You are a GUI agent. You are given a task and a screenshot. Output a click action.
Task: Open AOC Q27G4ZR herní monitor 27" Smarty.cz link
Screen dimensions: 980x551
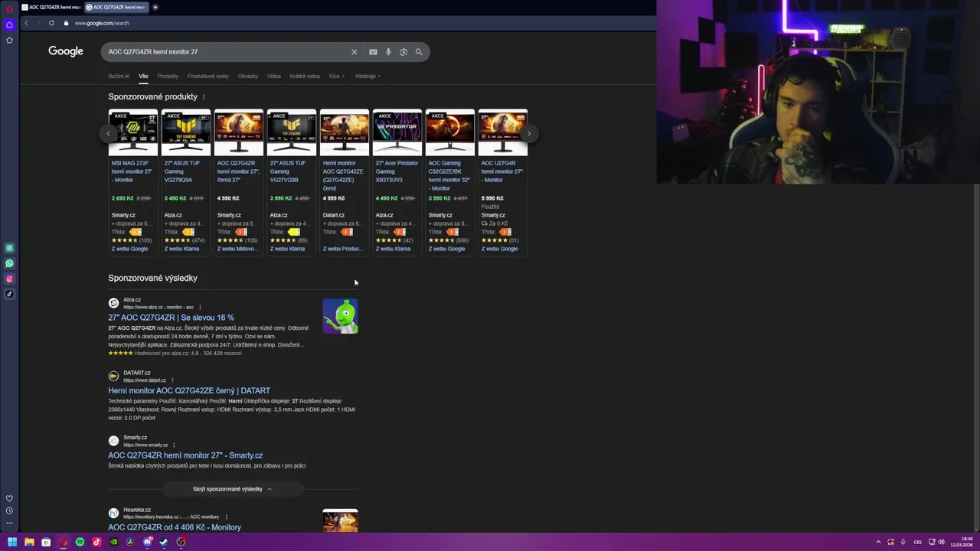coord(185,455)
